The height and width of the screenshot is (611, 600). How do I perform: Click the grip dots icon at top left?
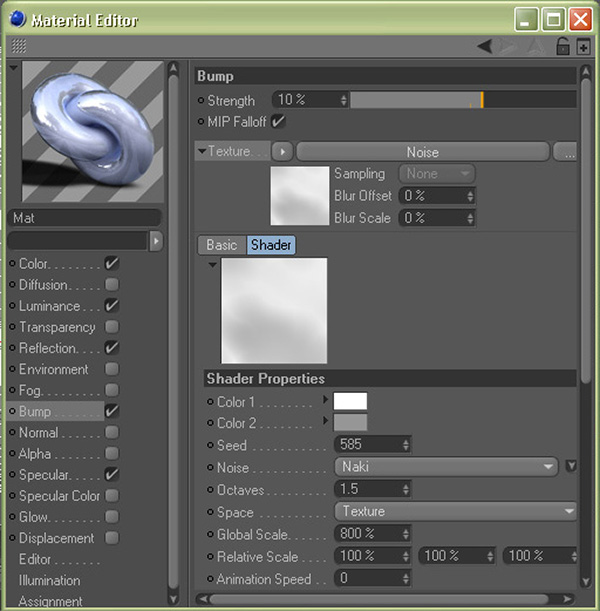click(x=19, y=46)
